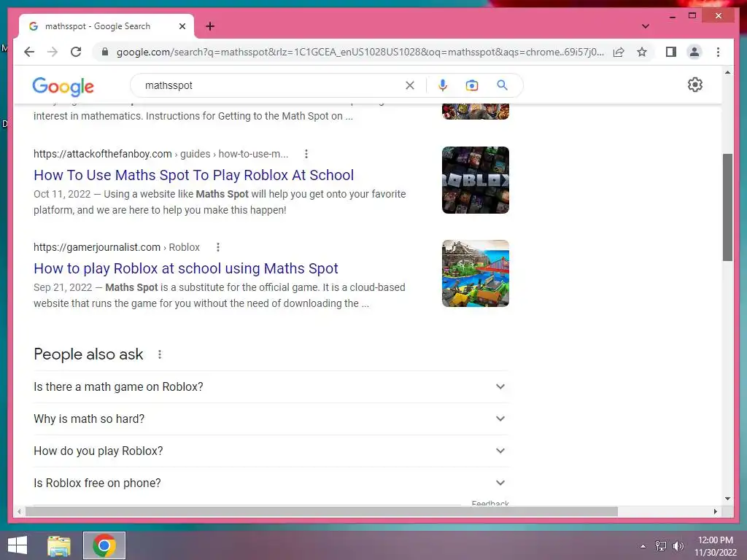
Task: Click the scroll right arrow
Action: (x=715, y=511)
